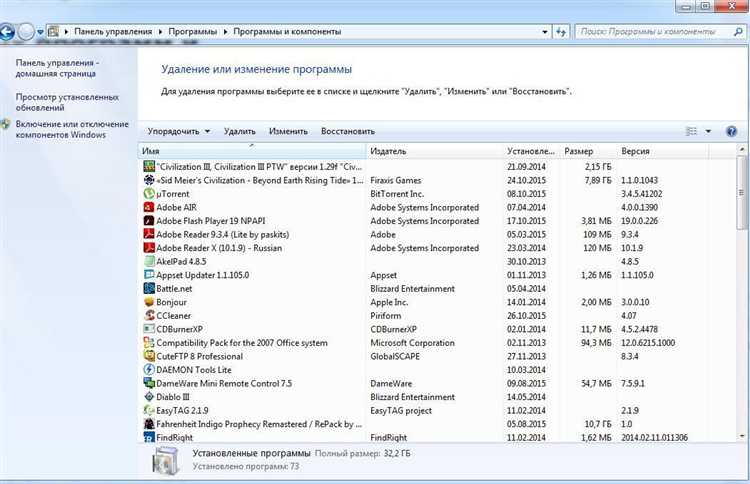Click Программы in the breadcrumb path

(192, 32)
